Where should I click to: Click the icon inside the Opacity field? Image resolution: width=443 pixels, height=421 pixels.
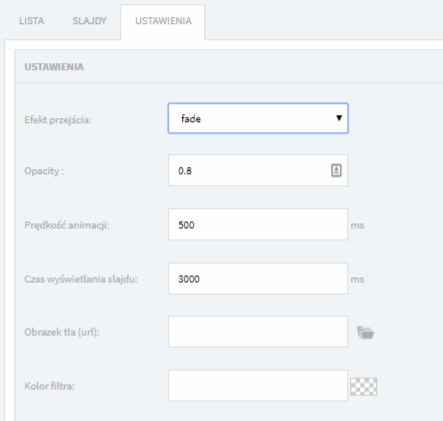336,170
